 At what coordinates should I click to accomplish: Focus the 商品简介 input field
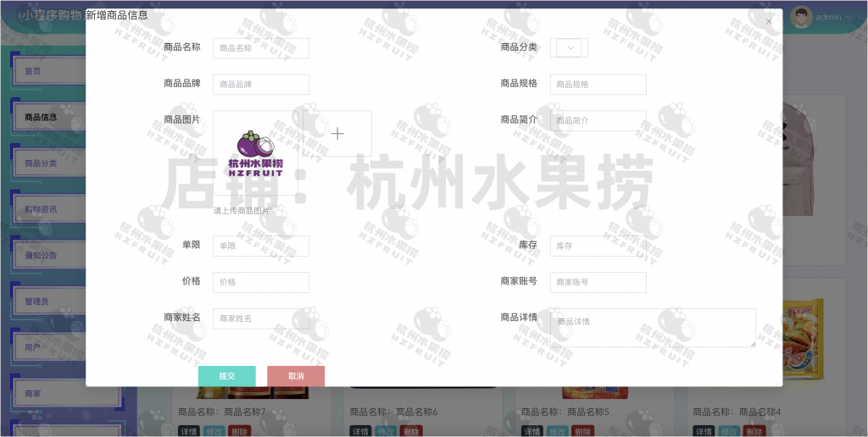598,120
